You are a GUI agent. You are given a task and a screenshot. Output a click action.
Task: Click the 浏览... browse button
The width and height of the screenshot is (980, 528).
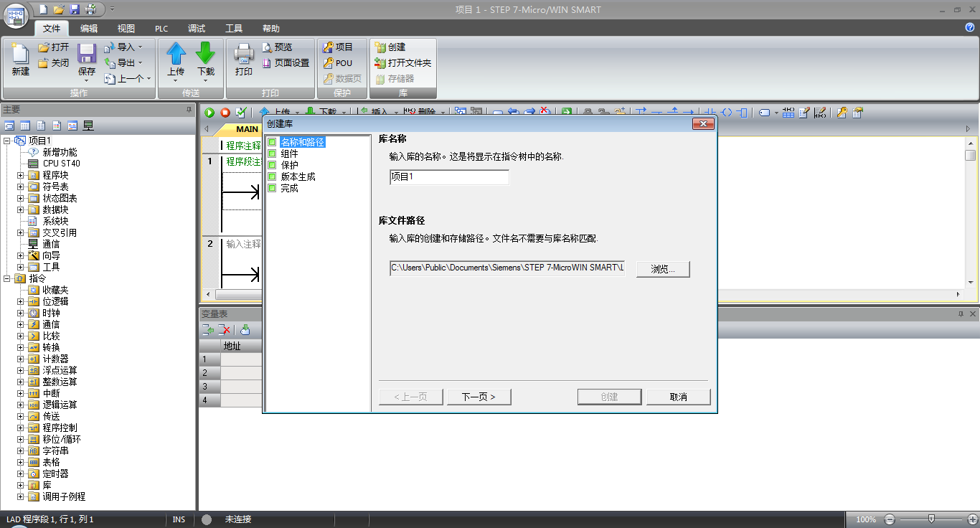tap(663, 269)
